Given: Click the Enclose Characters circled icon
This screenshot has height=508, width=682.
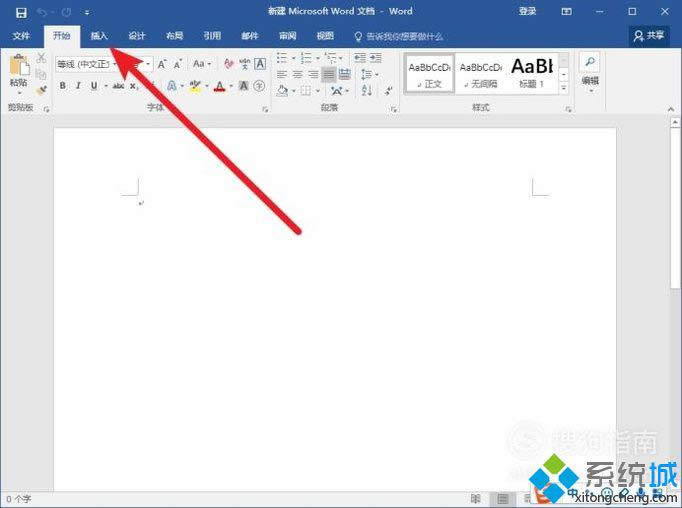Looking at the screenshot, I should pyautogui.click(x=259, y=86).
